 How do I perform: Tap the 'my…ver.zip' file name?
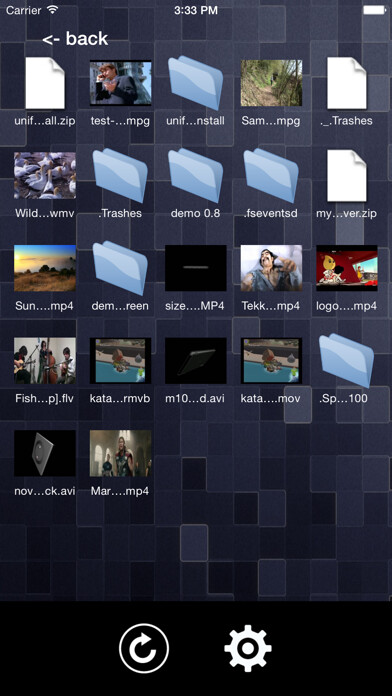tap(347, 213)
